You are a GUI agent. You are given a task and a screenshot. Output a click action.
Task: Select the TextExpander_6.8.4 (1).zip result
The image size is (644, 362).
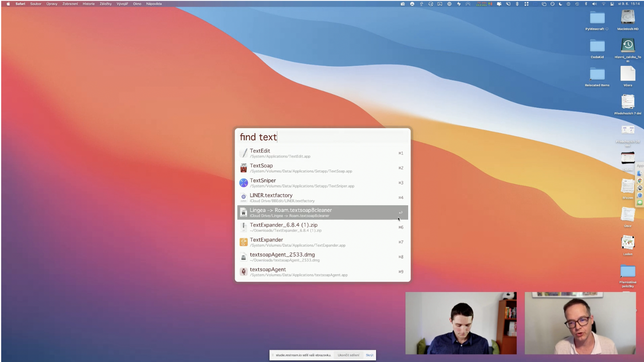tap(322, 227)
